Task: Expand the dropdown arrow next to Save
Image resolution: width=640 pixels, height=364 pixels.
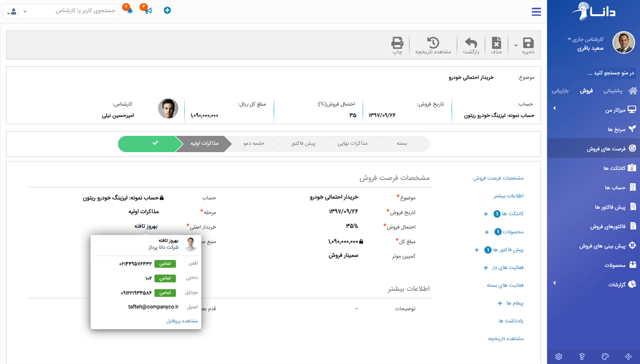Action: tap(516, 45)
